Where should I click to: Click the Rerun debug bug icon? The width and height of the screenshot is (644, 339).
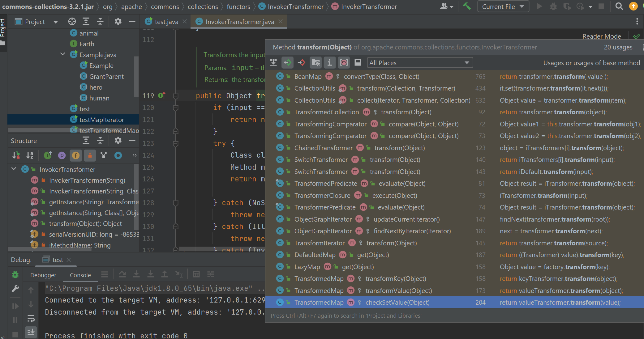[15, 274]
